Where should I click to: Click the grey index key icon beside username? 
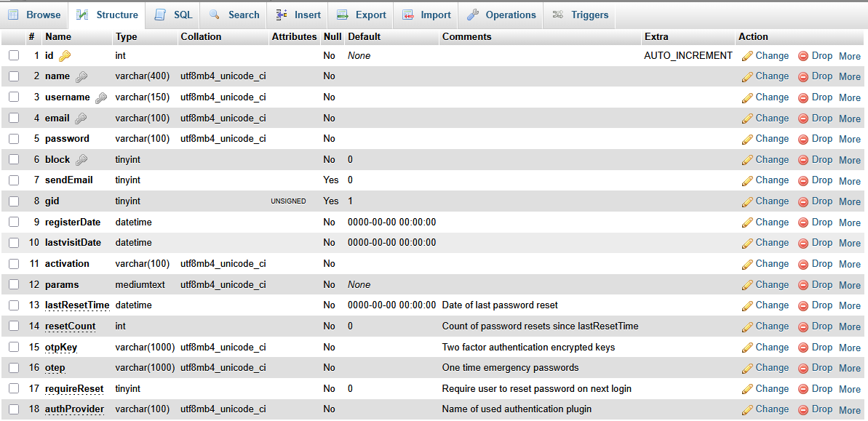pos(100,97)
